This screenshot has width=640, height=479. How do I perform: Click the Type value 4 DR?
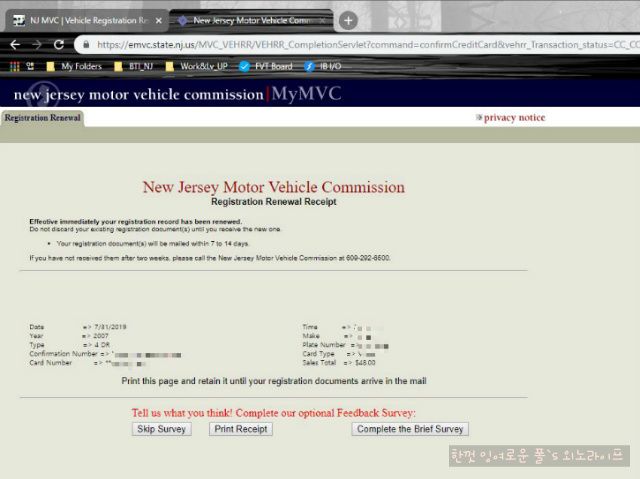pyautogui.click(x=102, y=345)
